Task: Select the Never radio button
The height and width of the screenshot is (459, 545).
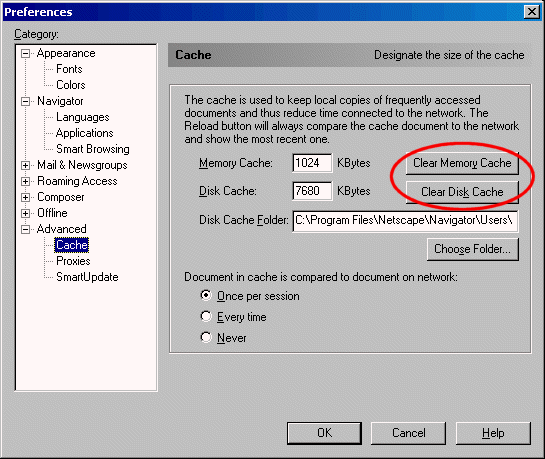Action: click(x=206, y=337)
